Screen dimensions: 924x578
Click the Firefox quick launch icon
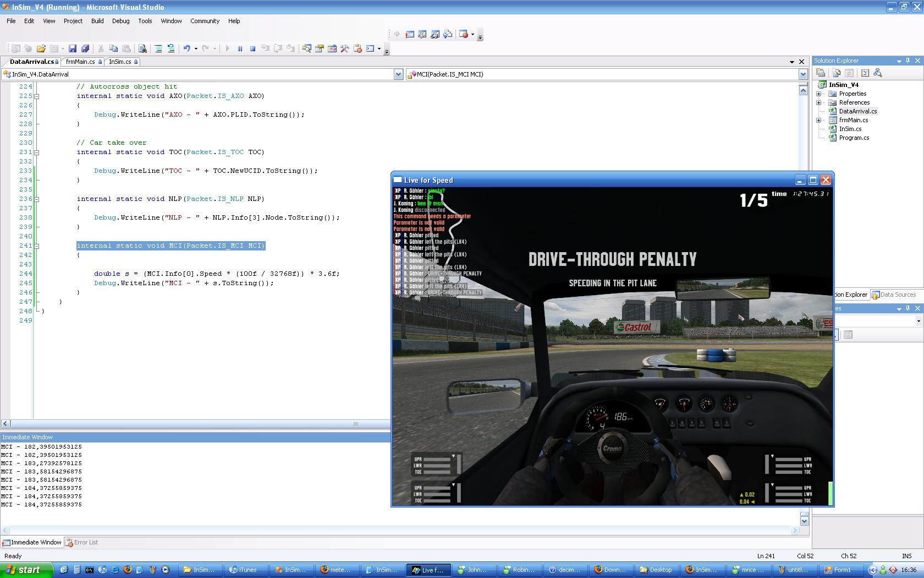pyautogui.click(x=128, y=570)
